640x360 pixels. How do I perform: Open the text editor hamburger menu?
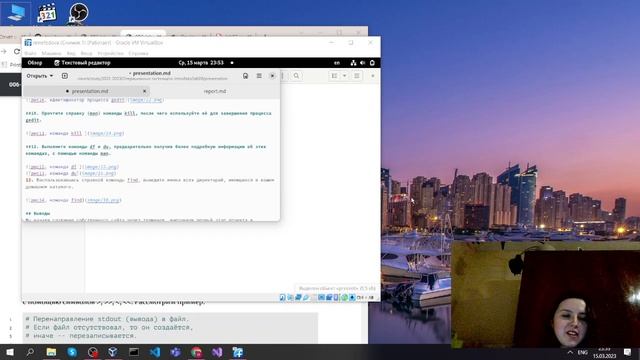pos(259,76)
